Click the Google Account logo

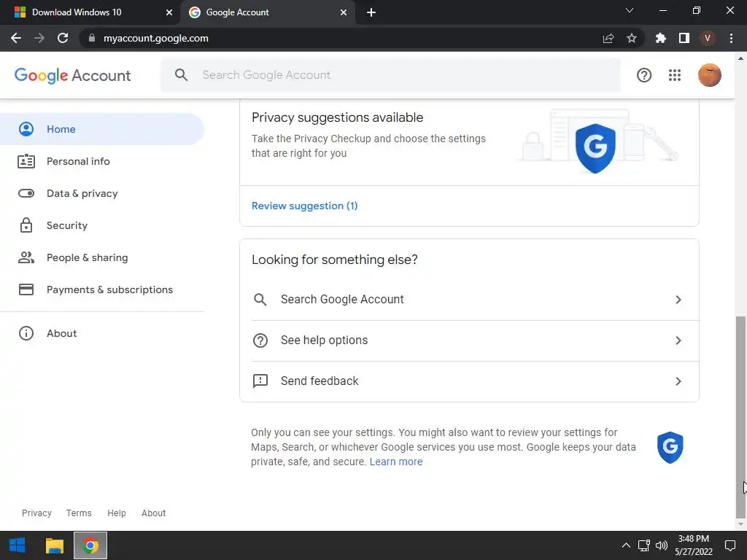click(x=72, y=75)
